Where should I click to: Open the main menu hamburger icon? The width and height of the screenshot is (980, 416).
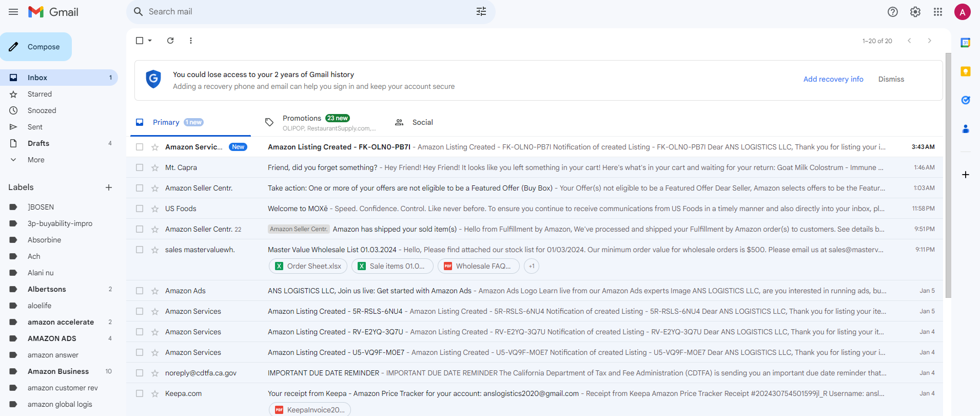(13, 12)
